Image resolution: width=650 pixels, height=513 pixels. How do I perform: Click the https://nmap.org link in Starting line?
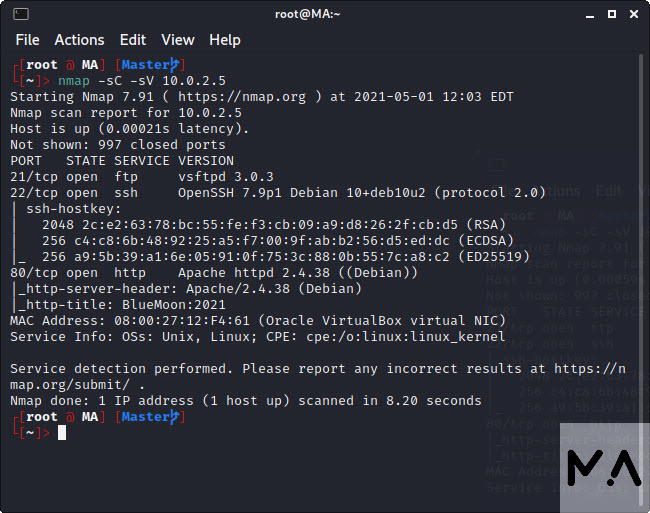(x=258, y=97)
